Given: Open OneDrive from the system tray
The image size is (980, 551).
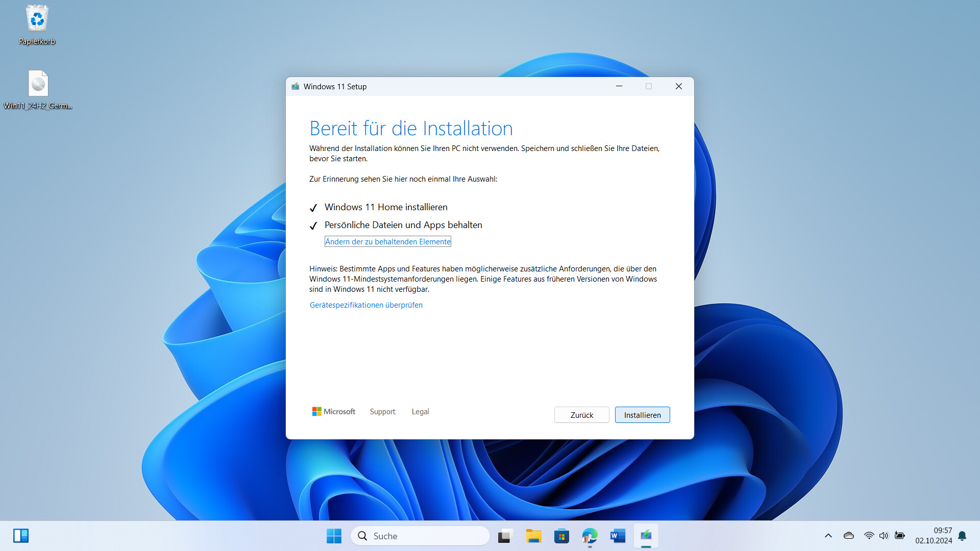Looking at the screenshot, I should coord(848,536).
